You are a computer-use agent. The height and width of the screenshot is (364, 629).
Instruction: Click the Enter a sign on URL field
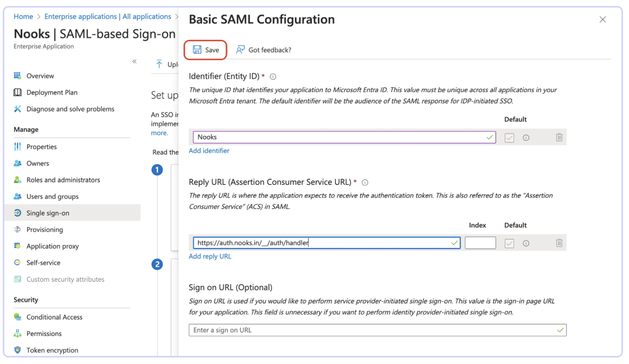coord(377,330)
